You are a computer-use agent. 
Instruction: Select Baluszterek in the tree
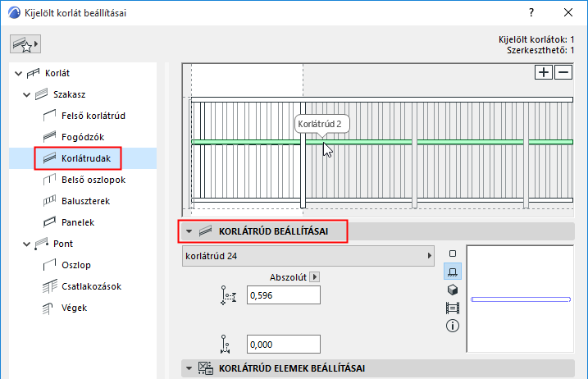tap(85, 201)
